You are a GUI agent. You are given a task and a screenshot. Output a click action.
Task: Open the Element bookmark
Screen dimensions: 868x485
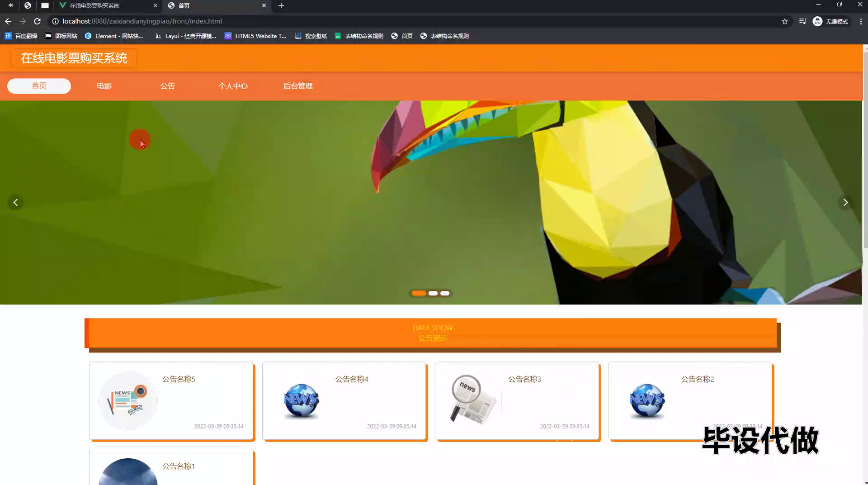pyautogui.click(x=114, y=36)
